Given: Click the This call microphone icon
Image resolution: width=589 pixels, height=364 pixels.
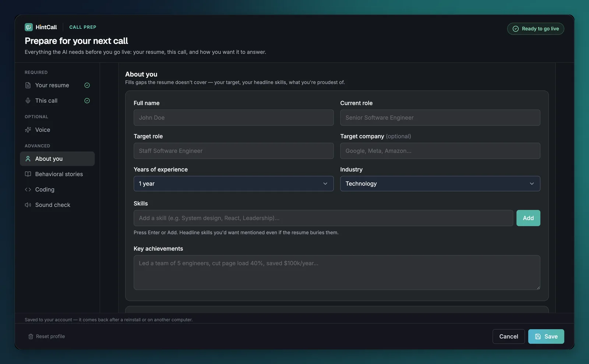Looking at the screenshot, I should [x=28, y=101].
